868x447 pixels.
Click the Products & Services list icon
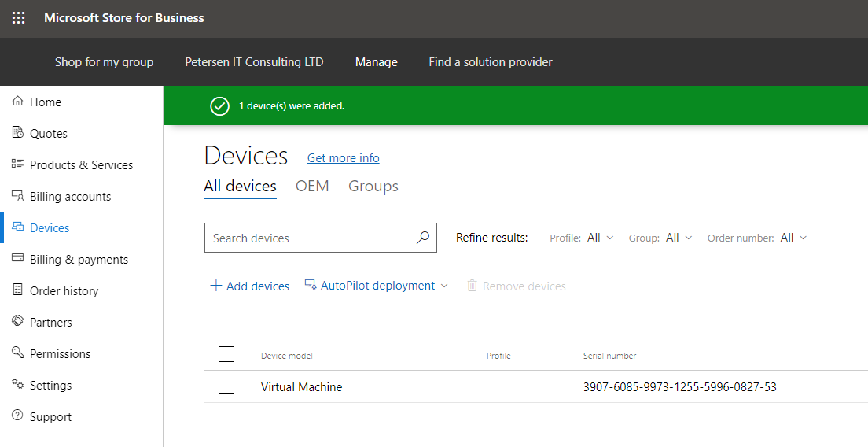click(18, 164)
